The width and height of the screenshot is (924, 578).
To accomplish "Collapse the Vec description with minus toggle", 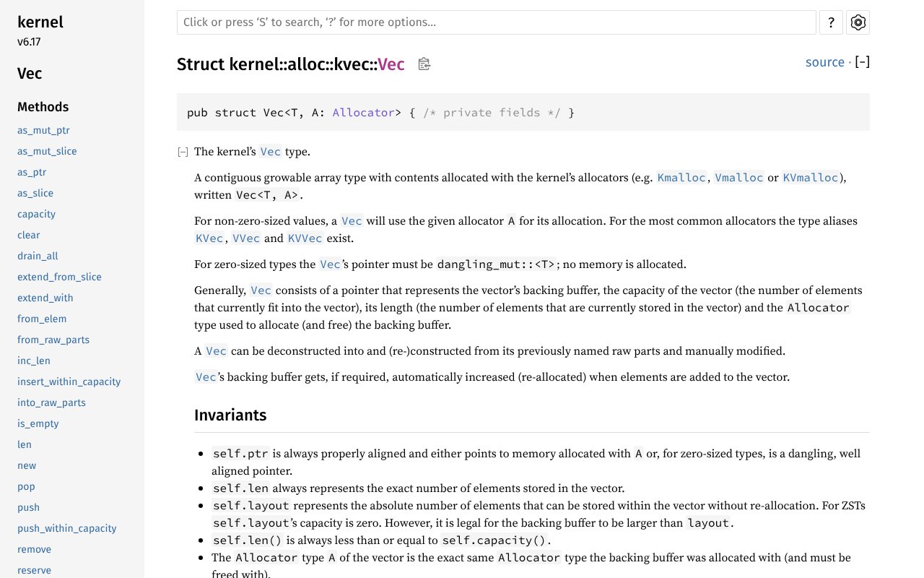I will [183, 152].
